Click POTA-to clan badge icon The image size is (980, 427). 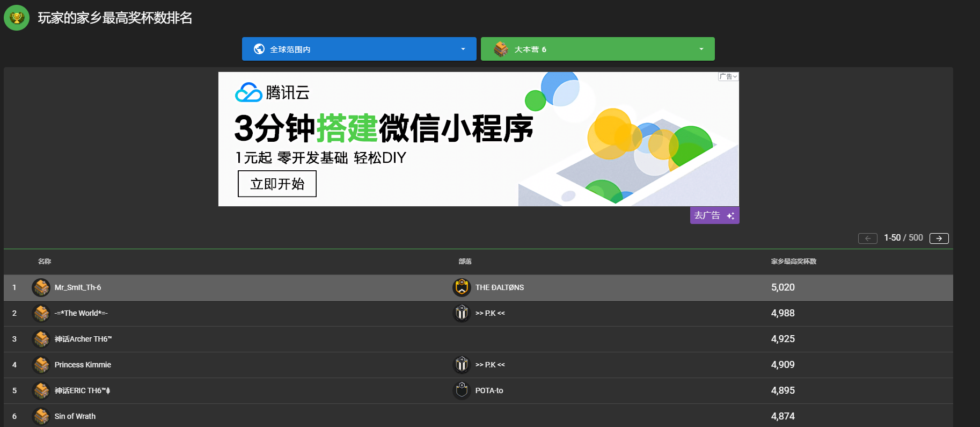click(x=462, y=390)
